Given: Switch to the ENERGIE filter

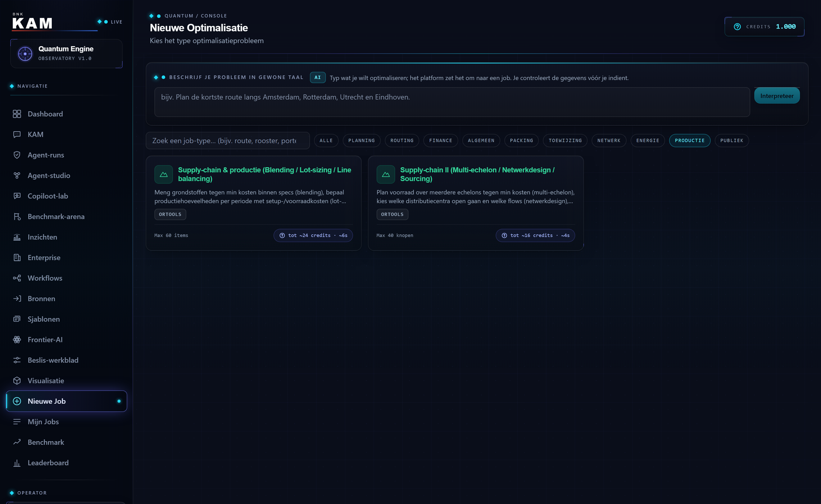Looking at the screenshot, I should point(647,141).
